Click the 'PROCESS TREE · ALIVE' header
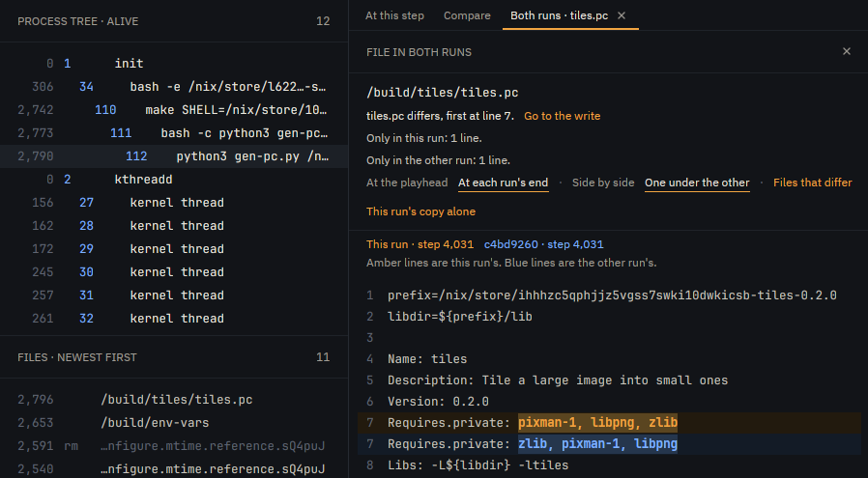Image resolution: width=868 pixels, height=478 pixels. click(78, 21)
